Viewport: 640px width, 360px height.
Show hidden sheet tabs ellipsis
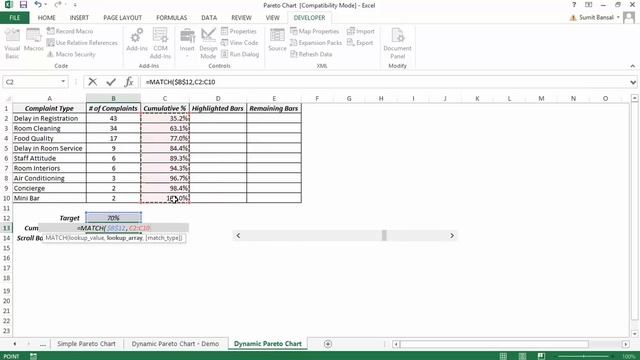tap(43, 344)
